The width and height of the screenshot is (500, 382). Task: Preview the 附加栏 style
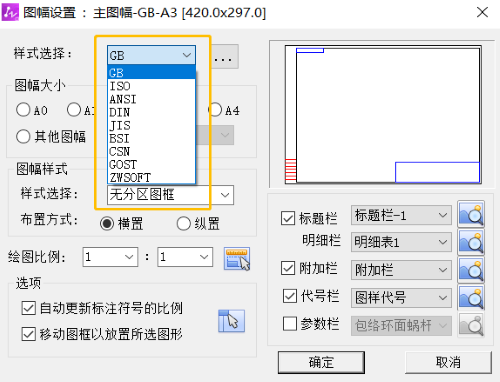(x=471, y=270)
